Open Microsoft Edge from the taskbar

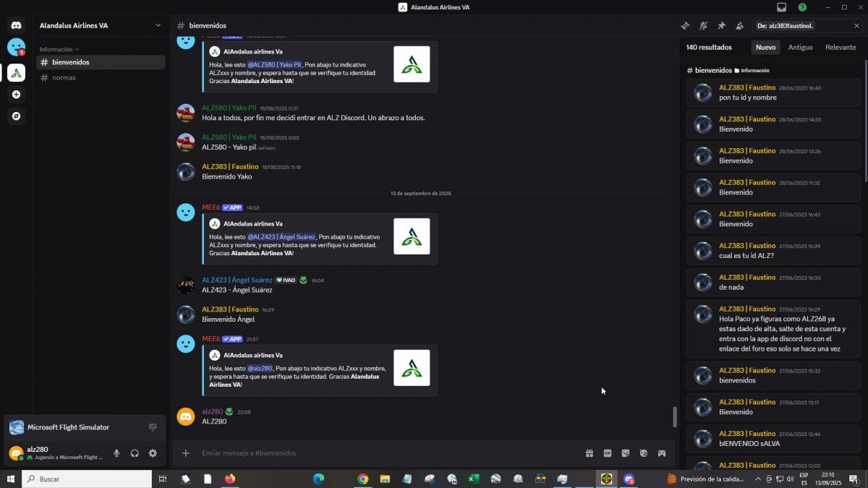tap(318, 479)
